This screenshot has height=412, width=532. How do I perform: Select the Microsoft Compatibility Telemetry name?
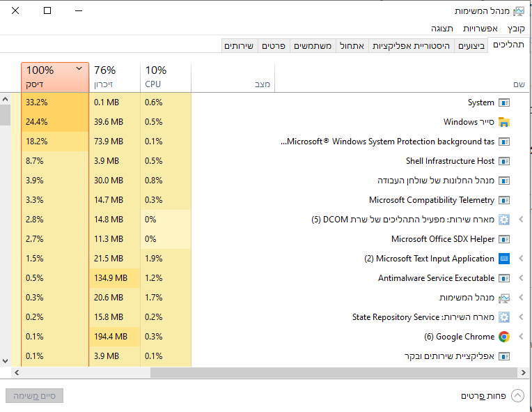coord(432,200)
